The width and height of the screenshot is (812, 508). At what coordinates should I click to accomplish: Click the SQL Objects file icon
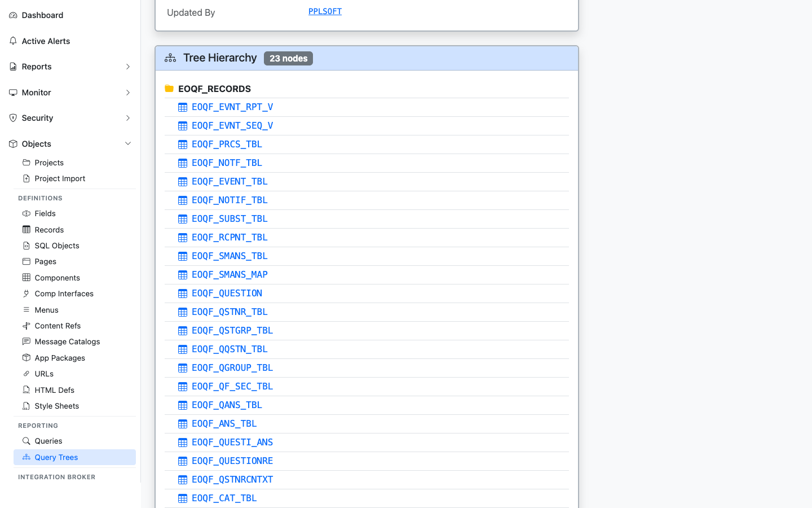(27, 246)
